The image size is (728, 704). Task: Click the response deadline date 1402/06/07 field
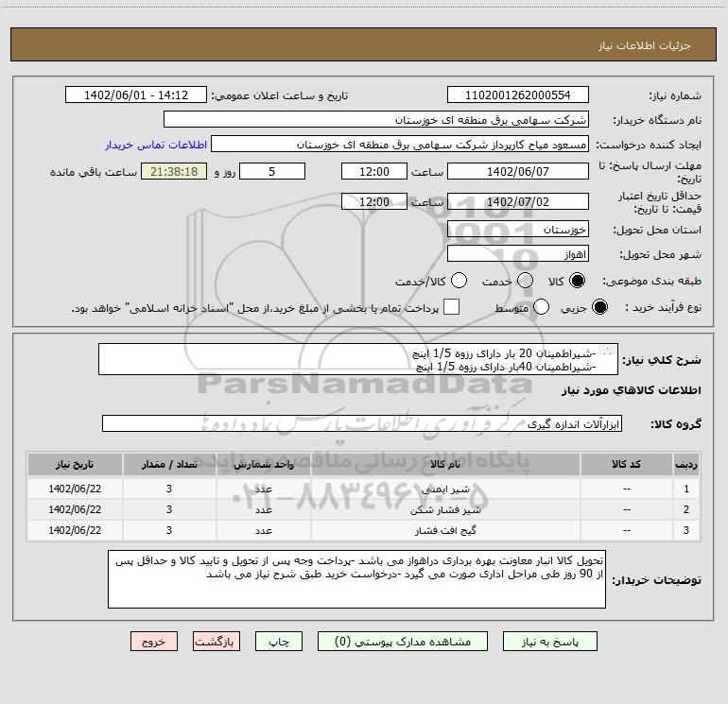click(x=518, y=171)
